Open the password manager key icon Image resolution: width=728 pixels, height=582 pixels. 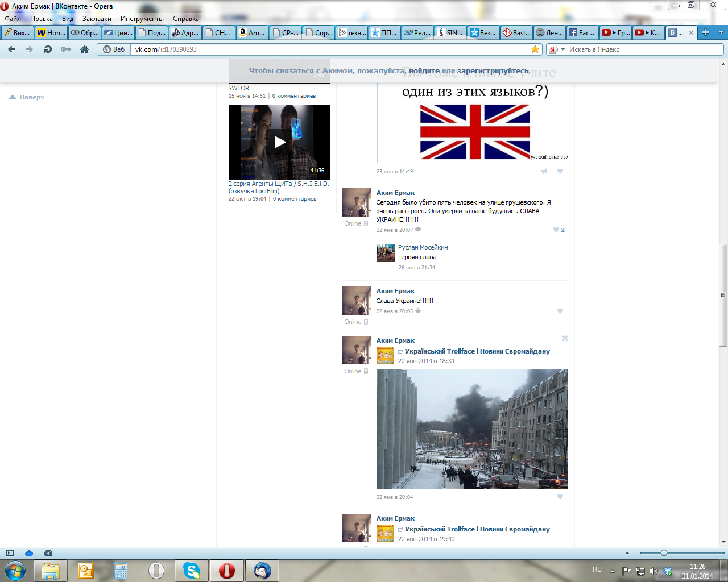(66, 49)
